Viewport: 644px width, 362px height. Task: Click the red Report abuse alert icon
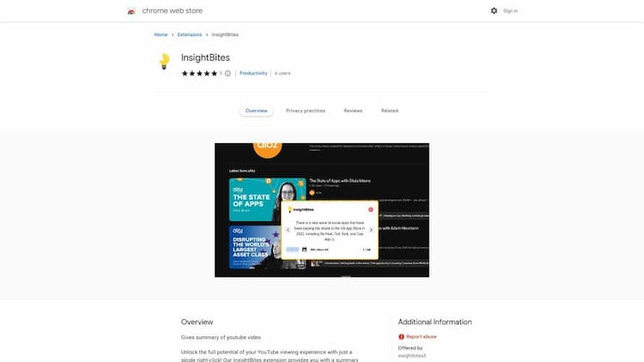(x=401, y=336)
